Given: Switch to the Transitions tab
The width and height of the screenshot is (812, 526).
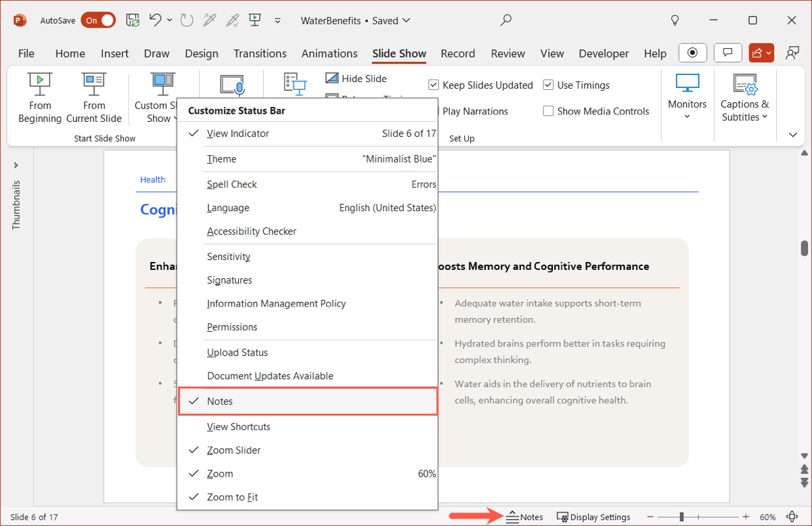Looking at the screenshot, I should coord(260,53).
